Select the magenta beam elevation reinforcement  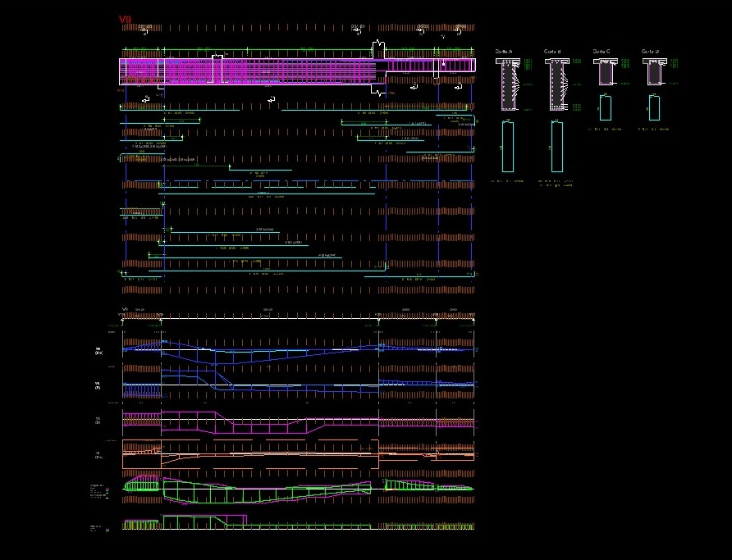pyautogui.click(x=246, y=71)
